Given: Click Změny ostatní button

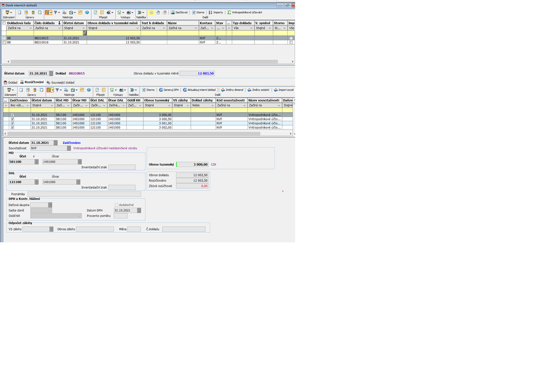Looking at the screenshot, I should click(258, 90).
